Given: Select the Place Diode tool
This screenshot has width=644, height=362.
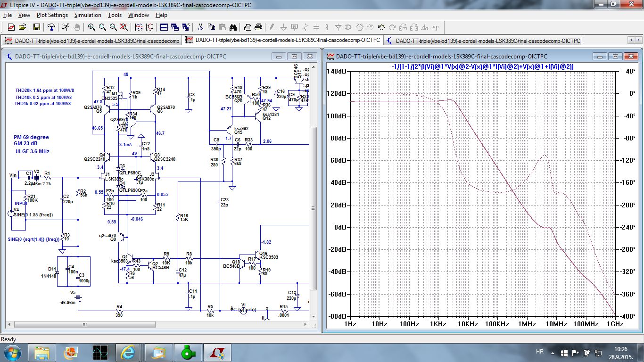Looking at the screenshot, I should (338, 27).
